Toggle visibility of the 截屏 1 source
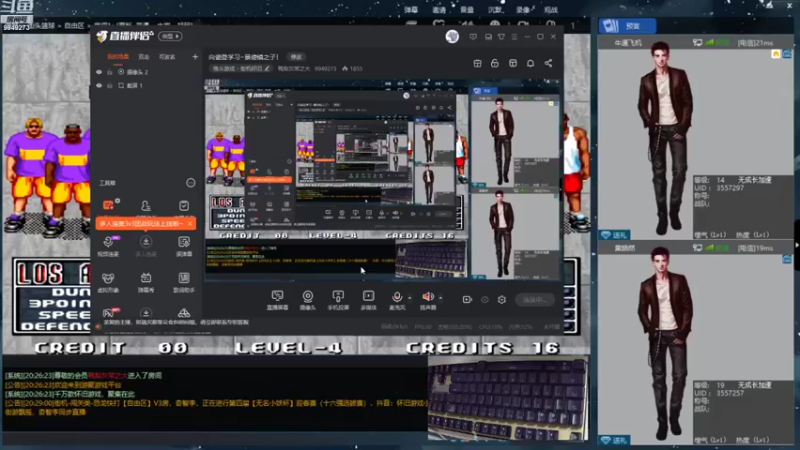Image resolution: width=800 pixels, height=450 pixels. [99, 85]
